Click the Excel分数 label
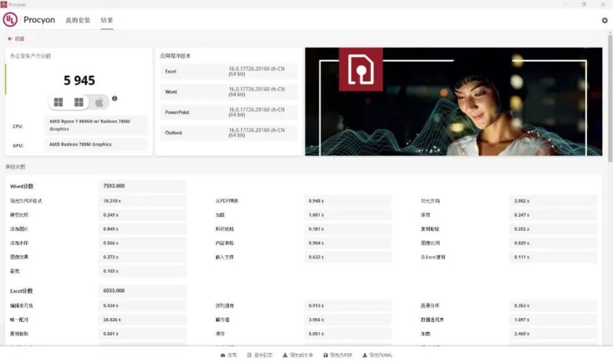This screenshot has width=613, height=364. tap(22, 291)
